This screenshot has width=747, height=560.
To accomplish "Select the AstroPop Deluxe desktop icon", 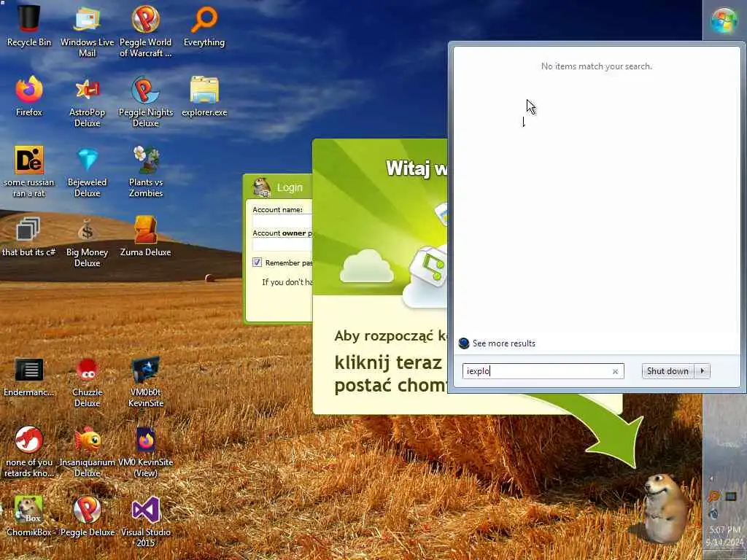I will 88,101.
